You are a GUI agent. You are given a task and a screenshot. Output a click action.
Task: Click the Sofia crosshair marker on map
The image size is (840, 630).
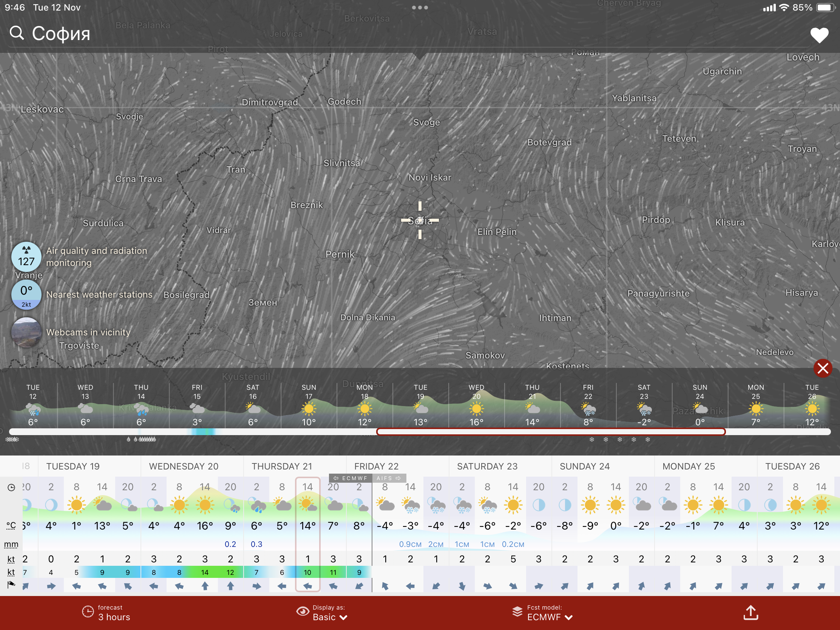click(x=420, y=220)
